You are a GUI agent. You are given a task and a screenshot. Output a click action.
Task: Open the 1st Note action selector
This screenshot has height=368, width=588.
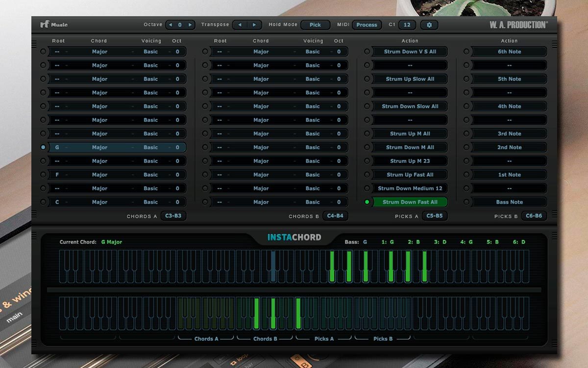point(510,175)
